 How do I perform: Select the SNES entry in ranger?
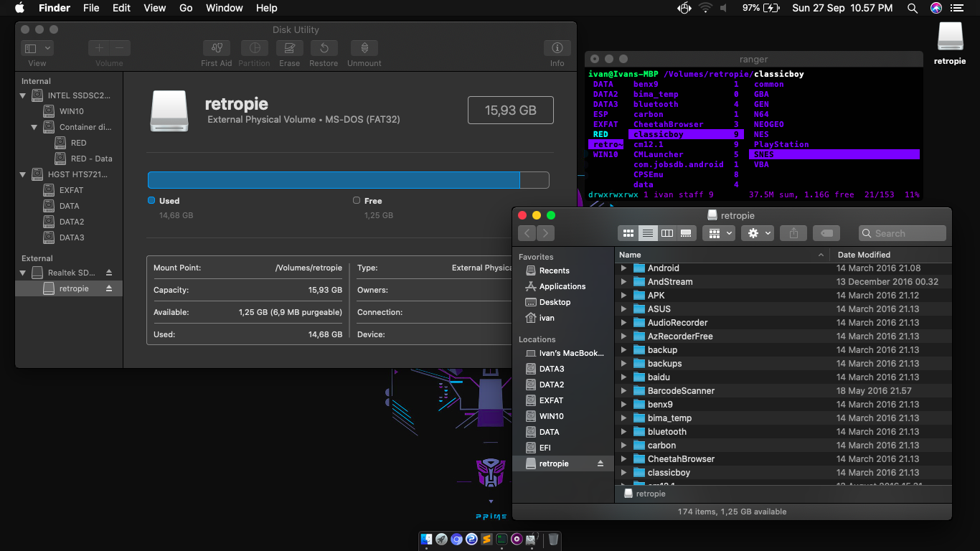click(x=834, y=154)
